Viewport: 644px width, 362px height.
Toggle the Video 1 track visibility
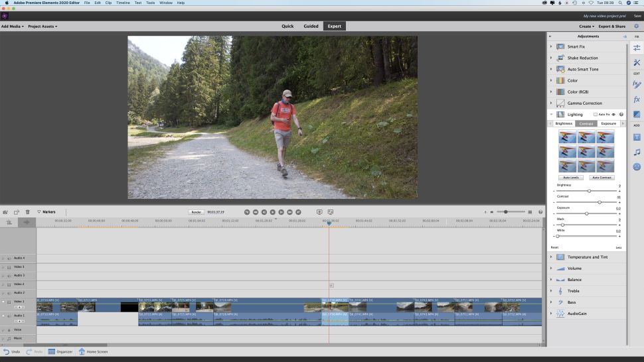click(9, 302)
